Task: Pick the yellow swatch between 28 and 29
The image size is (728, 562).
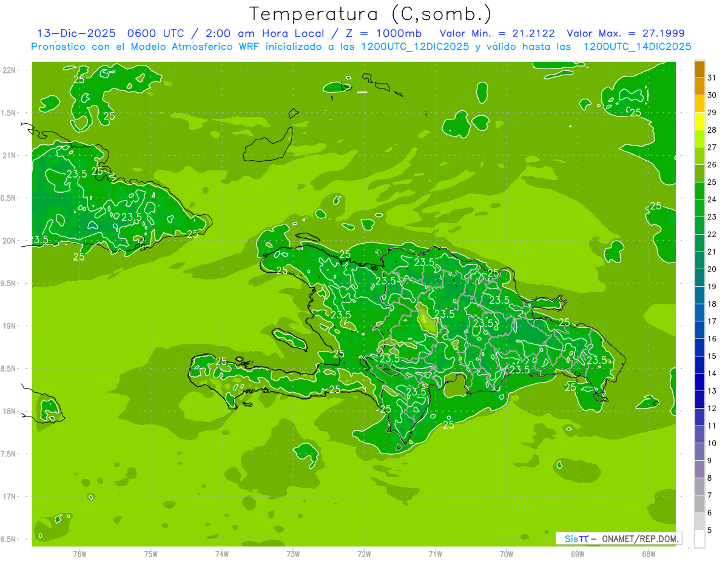Action: [699, 121]
